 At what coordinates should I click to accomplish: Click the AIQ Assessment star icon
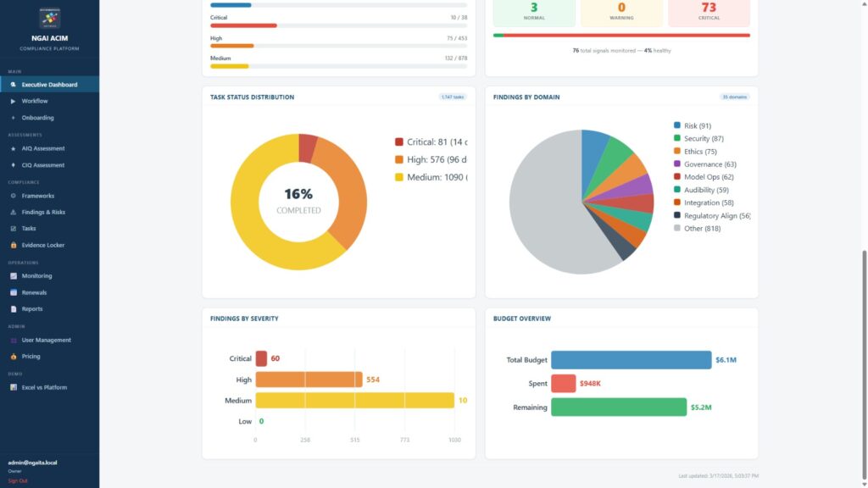click(x=13, y=148)
